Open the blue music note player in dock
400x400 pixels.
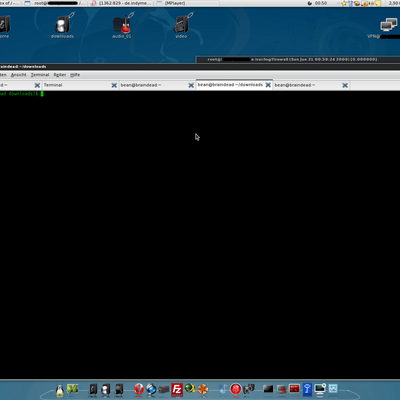point(223,389)
